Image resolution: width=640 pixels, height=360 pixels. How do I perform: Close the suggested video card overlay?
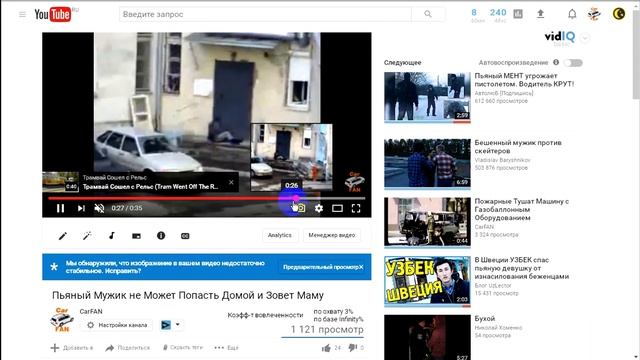click(231, 182)
